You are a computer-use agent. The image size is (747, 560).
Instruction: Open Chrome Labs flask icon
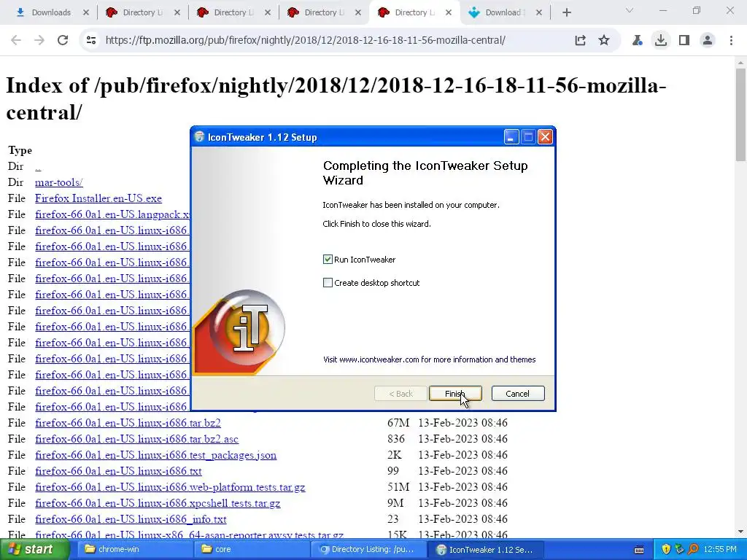637,40
